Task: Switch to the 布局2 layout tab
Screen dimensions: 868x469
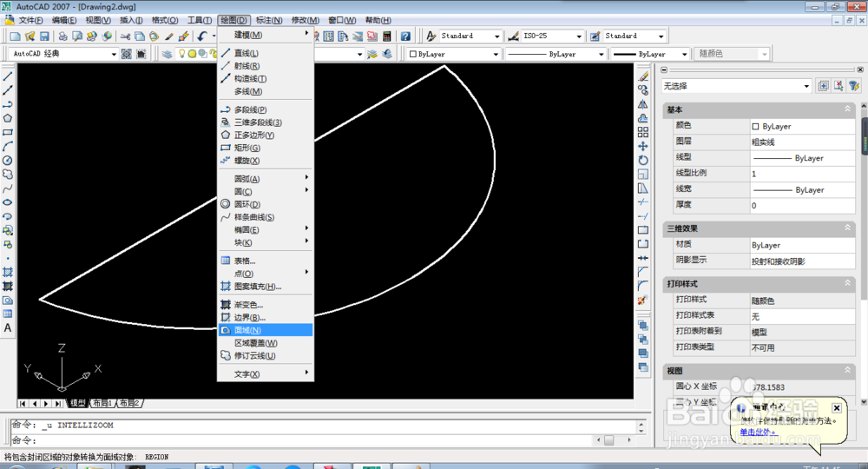Action: pyautogui.click(x=129, y=403)
